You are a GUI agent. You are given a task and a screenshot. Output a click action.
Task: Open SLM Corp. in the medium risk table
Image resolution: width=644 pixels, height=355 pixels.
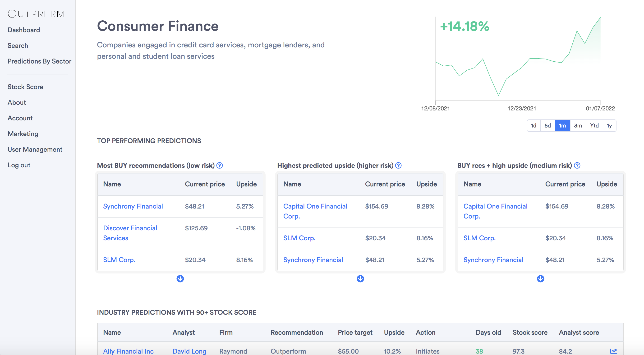[x=479, y=238]
